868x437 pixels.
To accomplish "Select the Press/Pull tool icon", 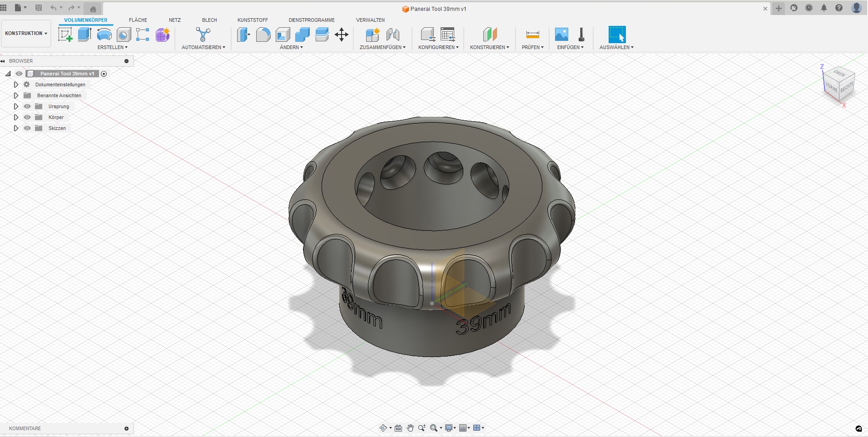I will pos(243,35).
